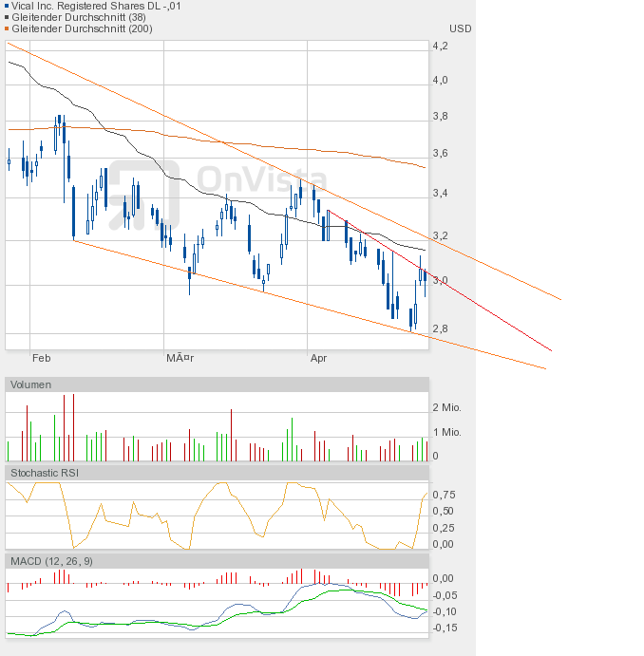
Task: Click the Apr label on the time axis
Action: tap(318, 359)
